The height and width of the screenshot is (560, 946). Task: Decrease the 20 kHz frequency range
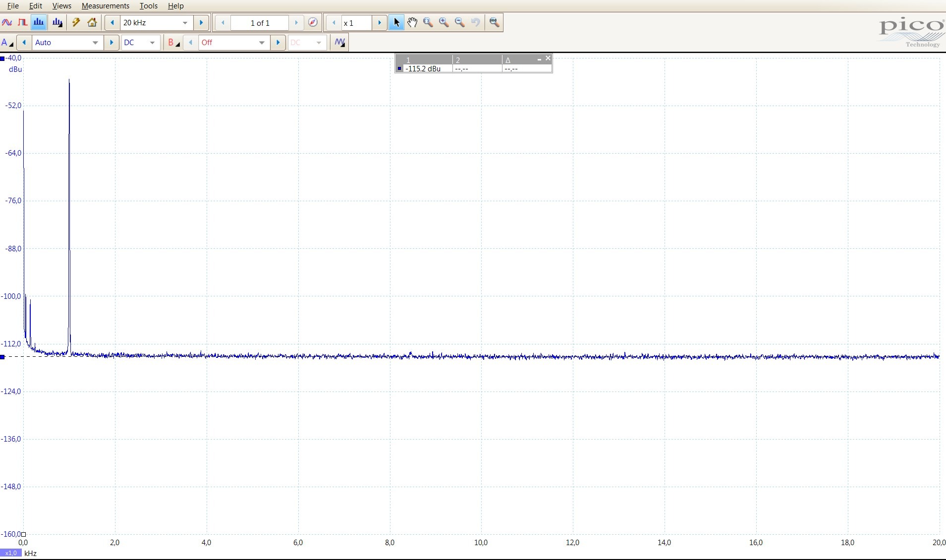(112, 23)
